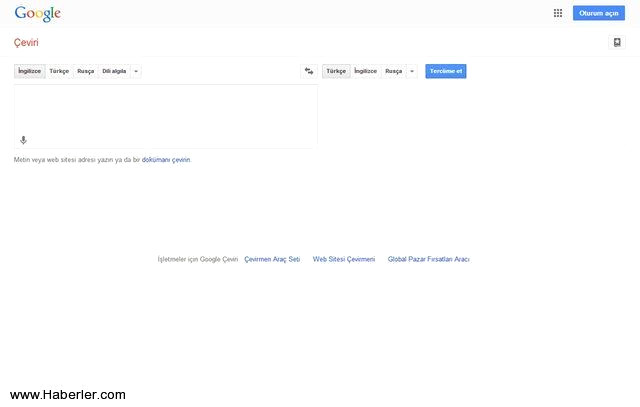Image resolution: width=640 pixels, height=407 pixels.
Task: Open the Google apps grid icon
Action: coord(558,13)
